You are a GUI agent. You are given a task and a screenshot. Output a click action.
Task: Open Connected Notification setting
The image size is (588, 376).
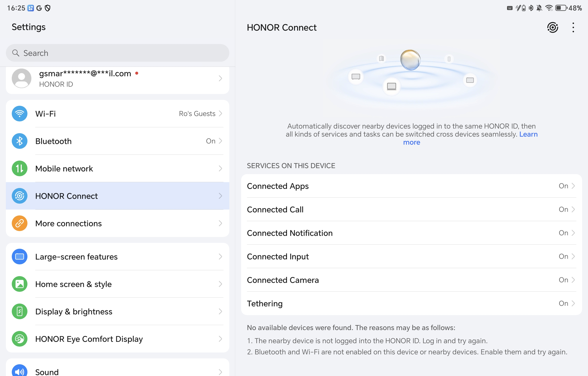411,233
